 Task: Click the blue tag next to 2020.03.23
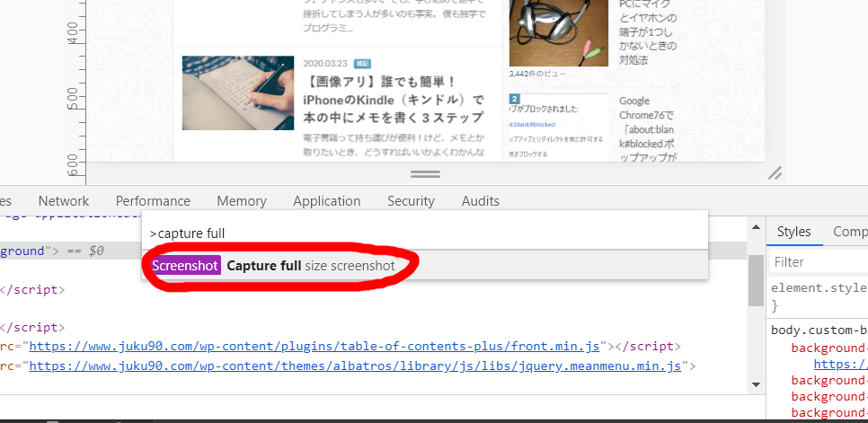[x=362, y=63]
